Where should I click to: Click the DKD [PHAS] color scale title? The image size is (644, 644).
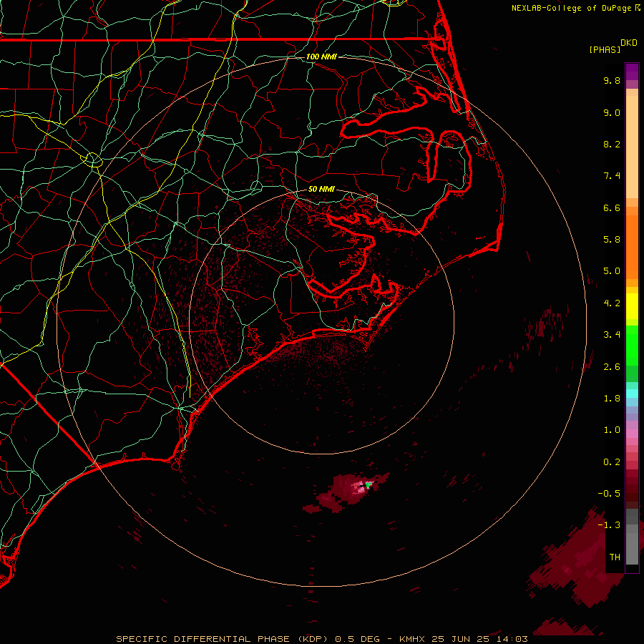coord(613,47)
